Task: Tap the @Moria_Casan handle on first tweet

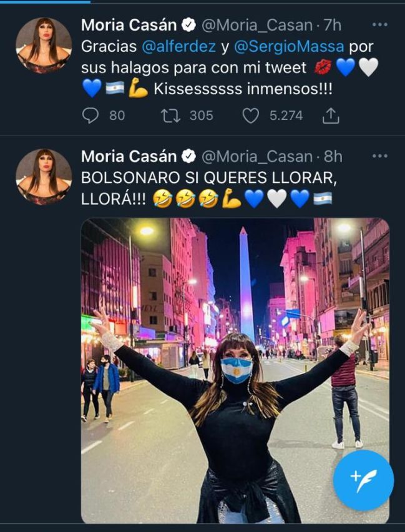Action: tap(257, 26)
